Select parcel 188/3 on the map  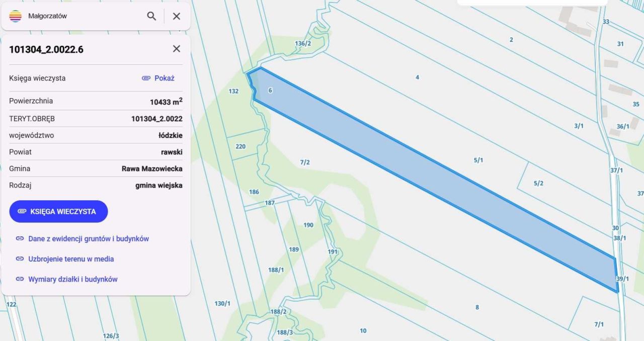click(285, 332)
